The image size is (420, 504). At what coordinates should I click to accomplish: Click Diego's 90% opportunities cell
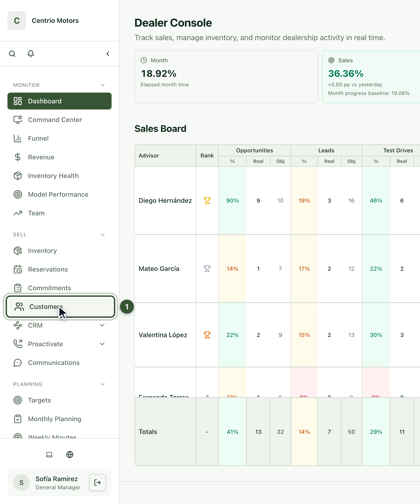232,200
